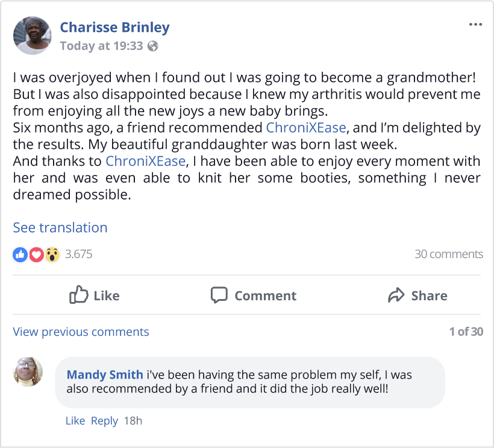Click the Share arrow icon
The image size is (494, 448).
(396, 295)
